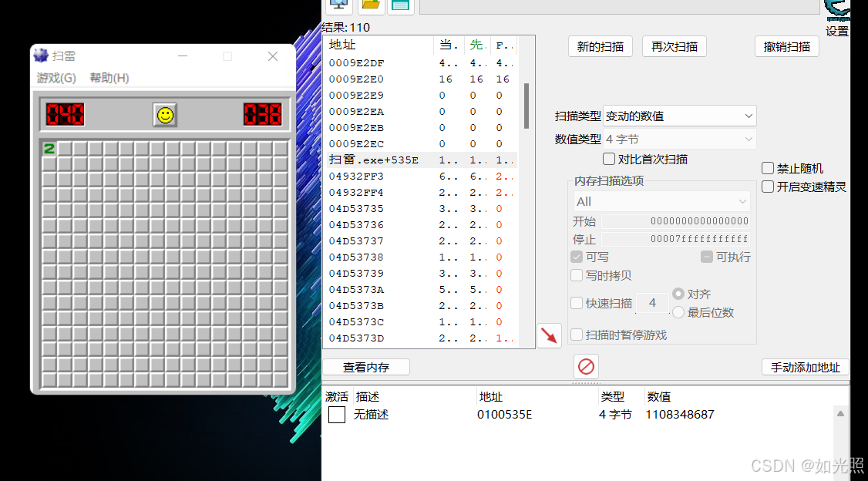Toggle the 写时拷贝 checkbox
Viewport: 868px width, 481px height.
577,275
